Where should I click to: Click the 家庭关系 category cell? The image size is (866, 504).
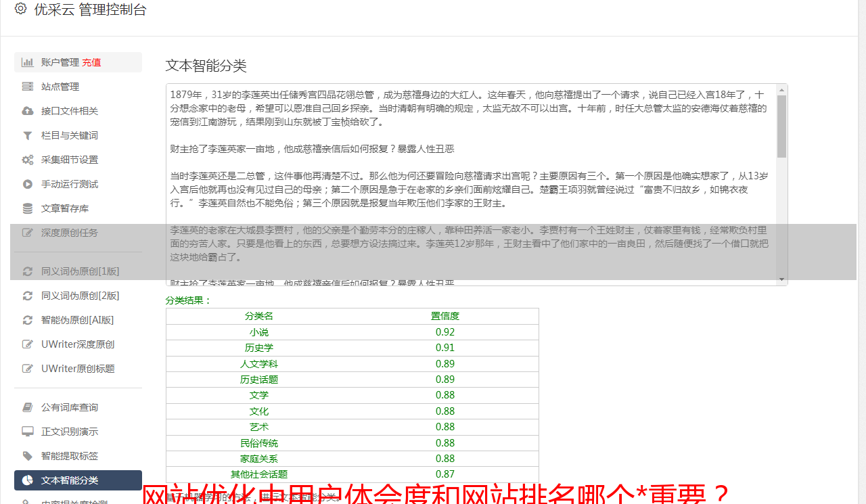tap(259, 459)
